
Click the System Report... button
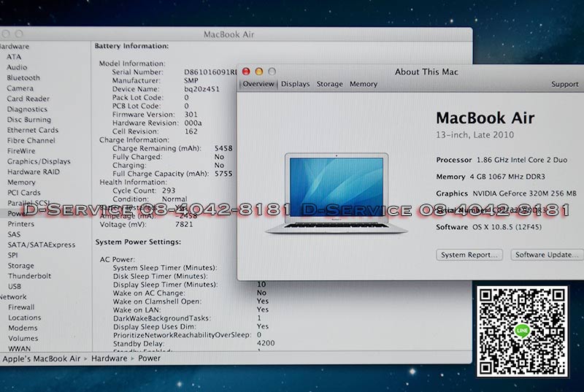point(469,255)
